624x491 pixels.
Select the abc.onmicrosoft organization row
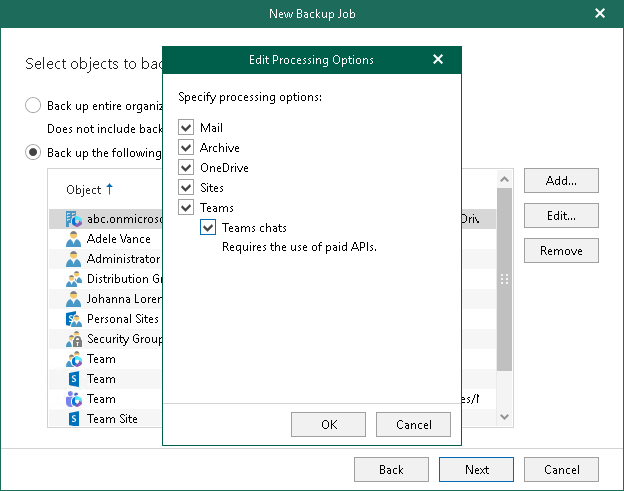click(105, 219)
